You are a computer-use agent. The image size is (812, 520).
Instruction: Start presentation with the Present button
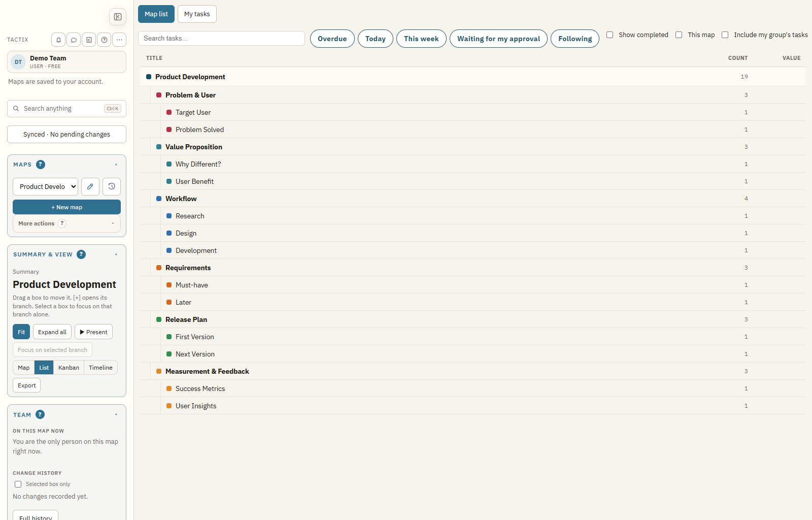click(93, 332)
